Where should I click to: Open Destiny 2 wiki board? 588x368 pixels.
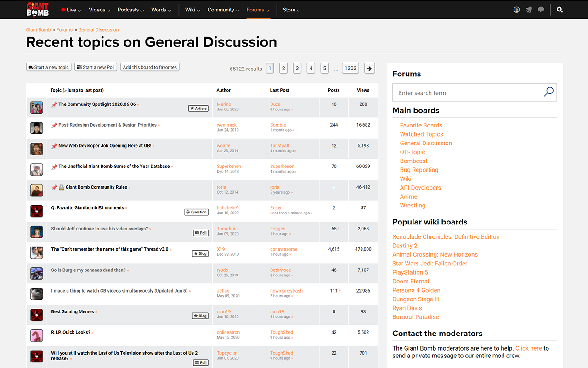405,246
